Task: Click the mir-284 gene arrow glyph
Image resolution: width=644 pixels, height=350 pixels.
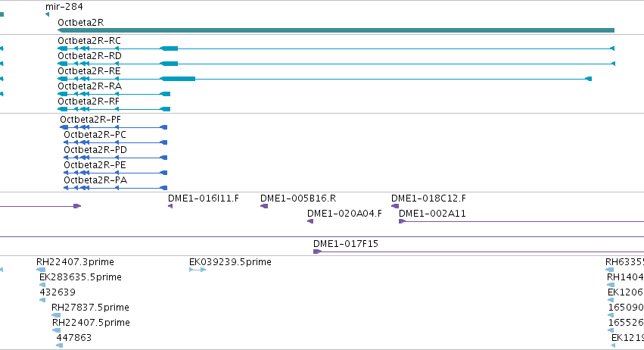Action: [x=47, y=14]
